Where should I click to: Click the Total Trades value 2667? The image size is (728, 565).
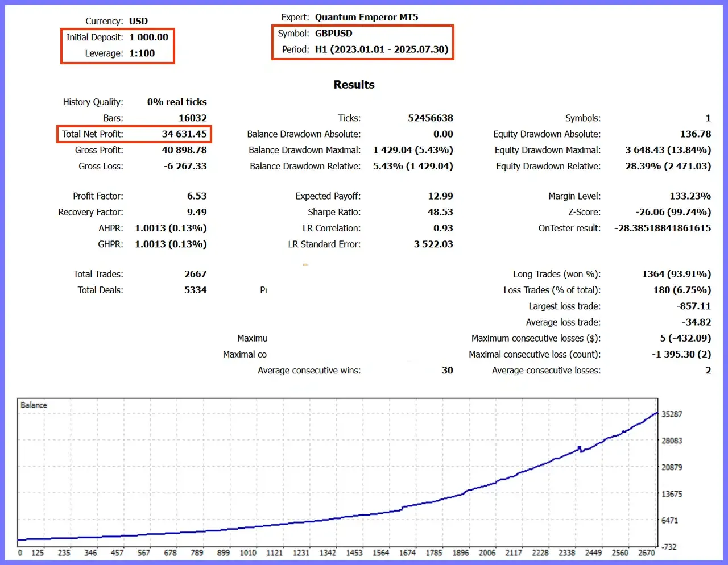point(196,274)
